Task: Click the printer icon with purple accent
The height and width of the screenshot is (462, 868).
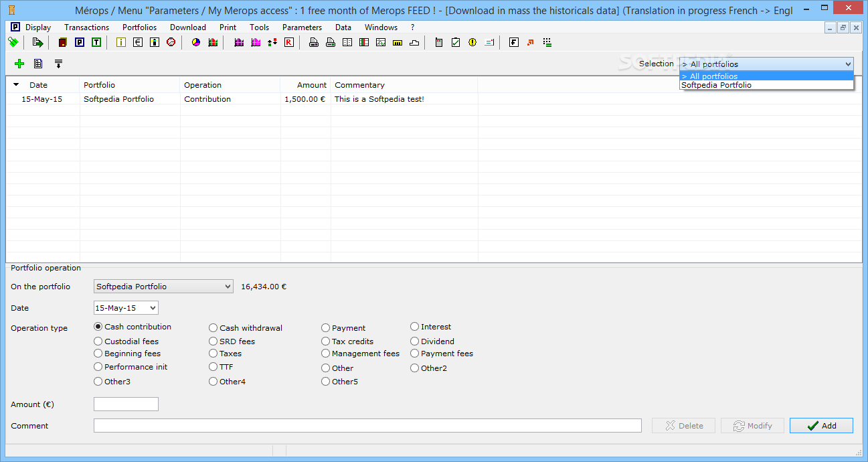Action: point(313,42)
